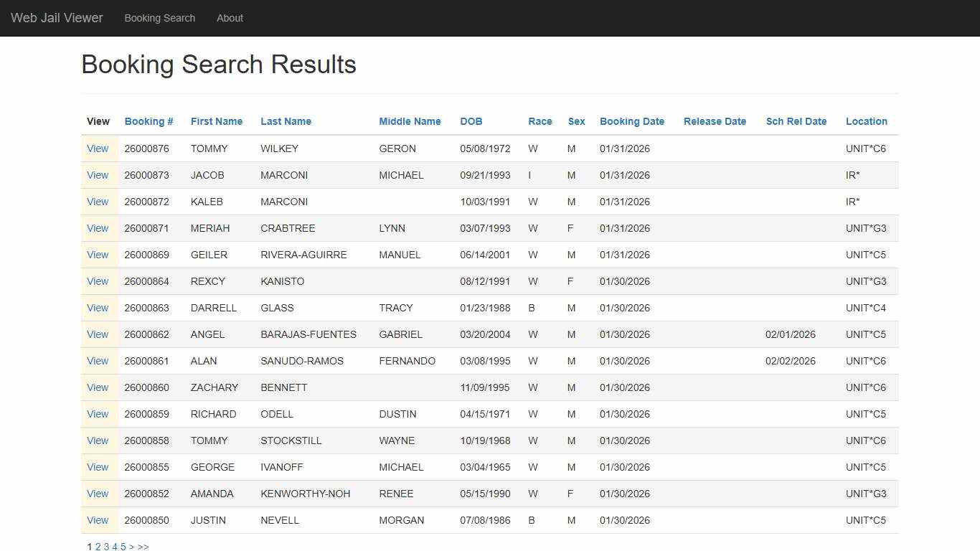Open the Booking Search menu item
980x551 pixels.
tap(159, 18)
